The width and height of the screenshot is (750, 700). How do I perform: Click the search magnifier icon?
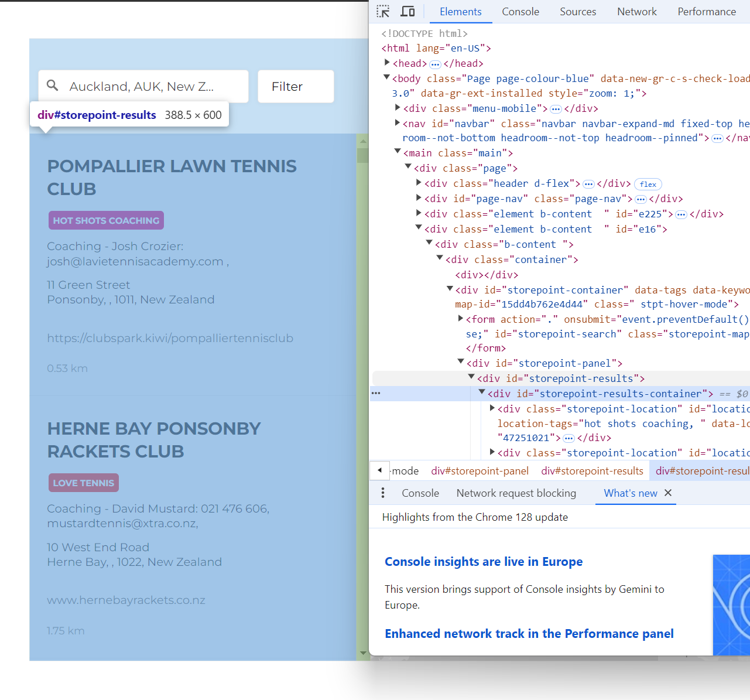[x=53, y=86]
